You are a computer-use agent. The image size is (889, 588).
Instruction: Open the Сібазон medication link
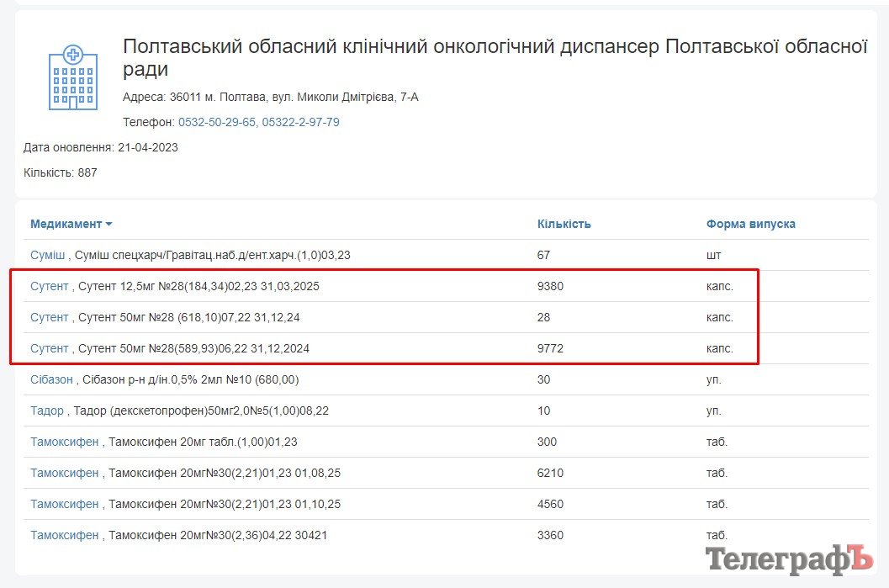[51, 379]
